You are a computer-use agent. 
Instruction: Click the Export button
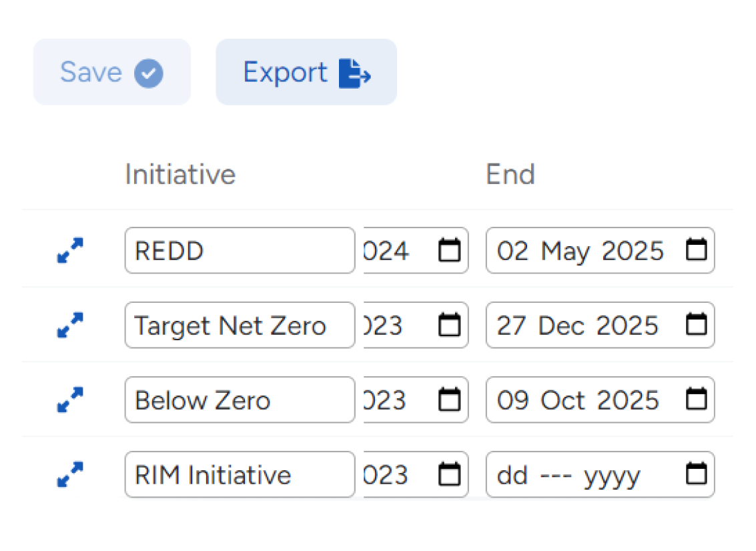click(306, 72)
